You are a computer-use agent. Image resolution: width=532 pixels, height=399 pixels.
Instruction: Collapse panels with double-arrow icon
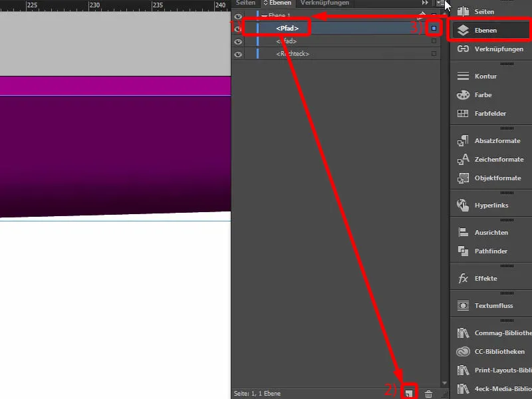(x=425, y=3)
